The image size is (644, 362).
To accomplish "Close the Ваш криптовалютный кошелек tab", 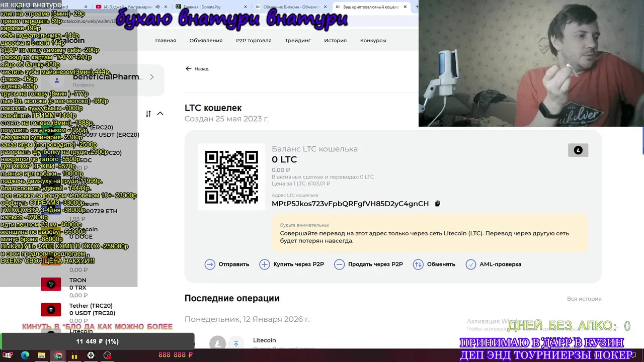I will click(x=405, y=7).
